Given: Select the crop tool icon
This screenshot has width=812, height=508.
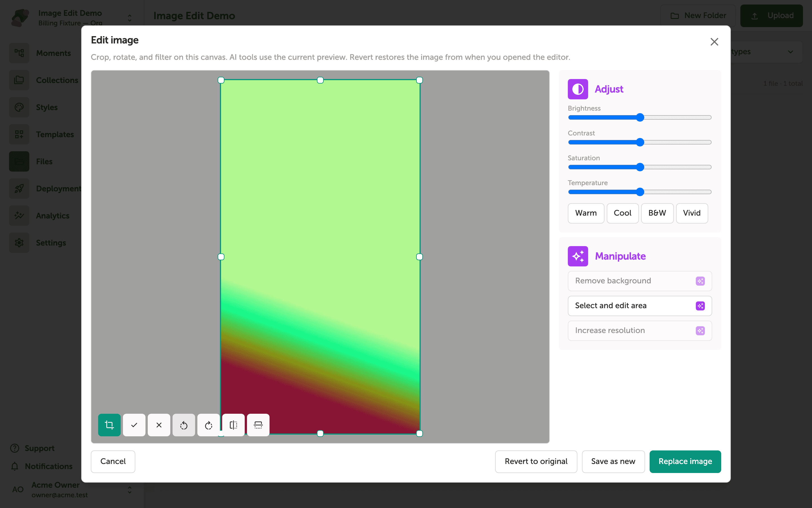Looking at the screenshot, I should [109, 425].
